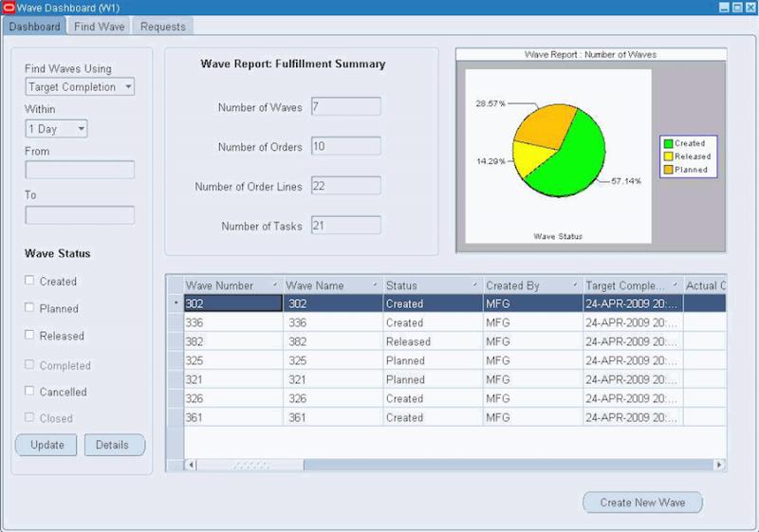Sort by Wave Number column header
Screen dimensions: 759x532
point(232,285)
